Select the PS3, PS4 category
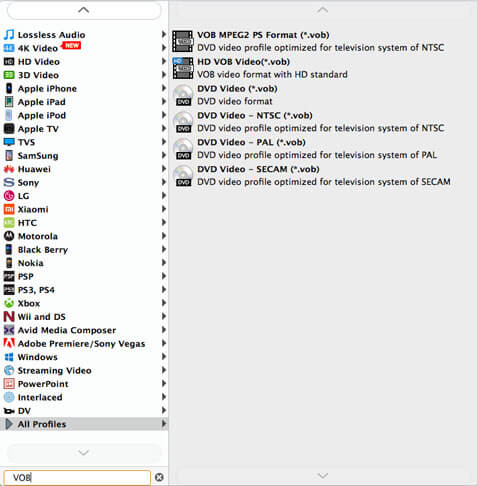 coord(84,290)
